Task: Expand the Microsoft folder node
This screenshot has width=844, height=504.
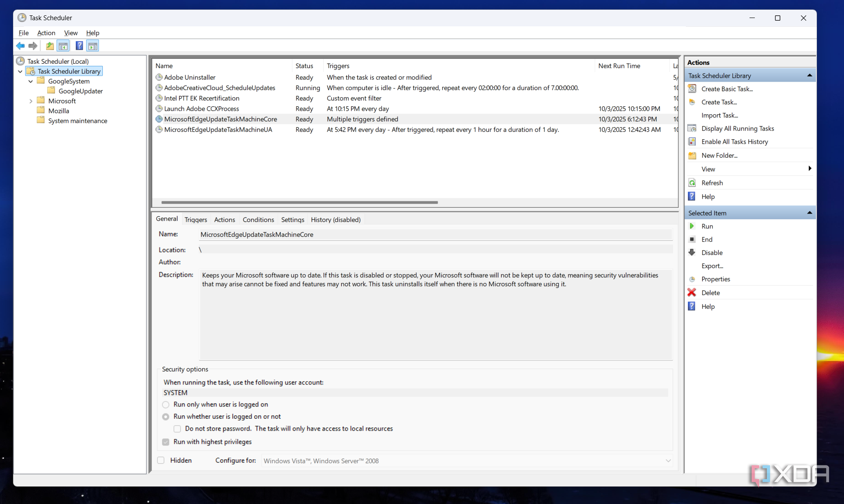Action: pos(31,101)
